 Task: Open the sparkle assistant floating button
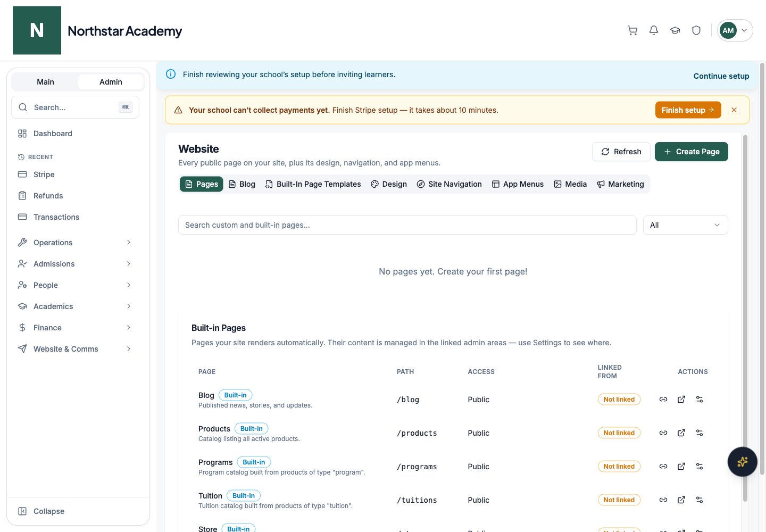click(743, 462)
